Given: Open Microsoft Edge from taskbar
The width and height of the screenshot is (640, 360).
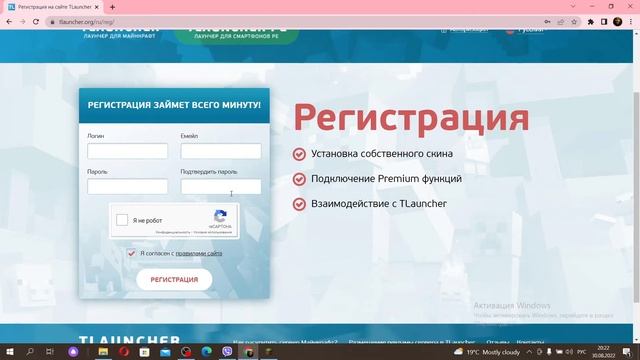Looking at the screenshot, I should [x=207, y=352].
